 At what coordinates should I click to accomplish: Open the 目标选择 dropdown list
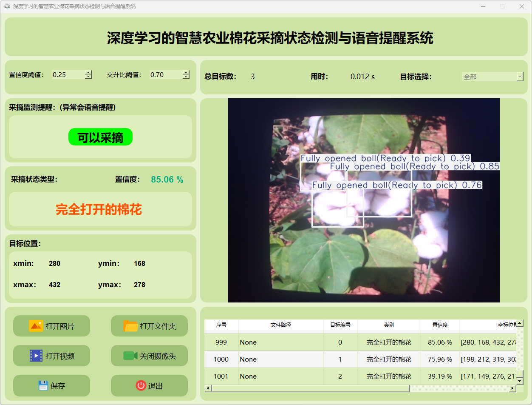pyautogui.click(x=520, y=77)
